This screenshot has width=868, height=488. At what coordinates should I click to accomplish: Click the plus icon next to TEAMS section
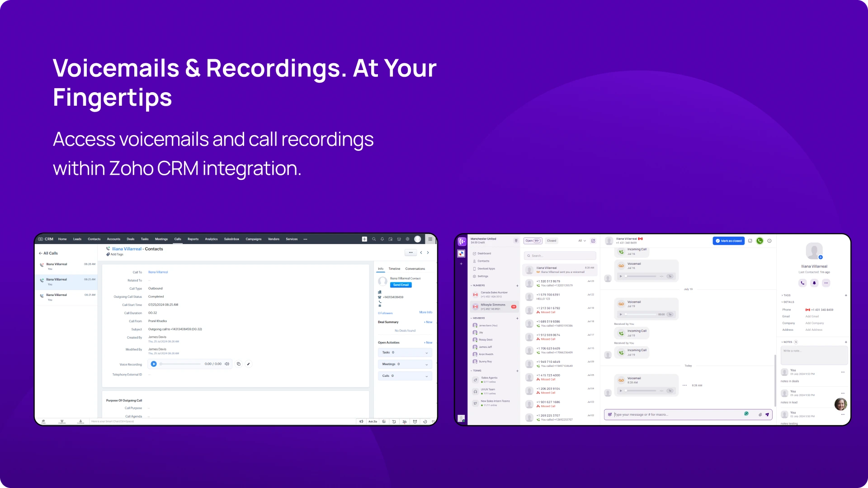[517, 371]
